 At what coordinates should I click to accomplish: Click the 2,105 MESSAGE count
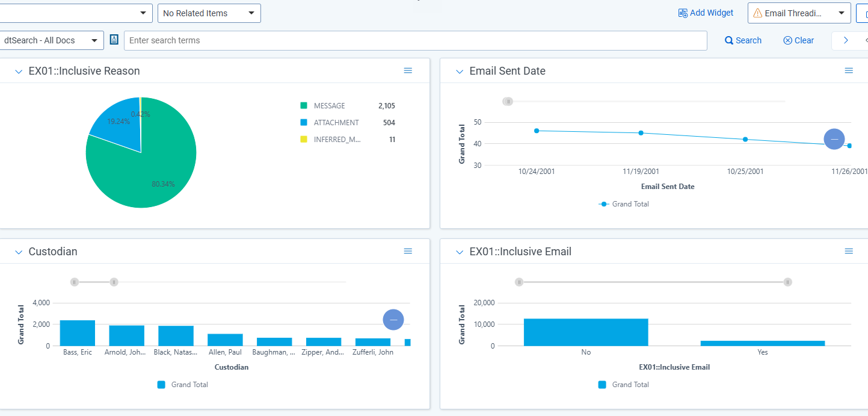[387, 106]
